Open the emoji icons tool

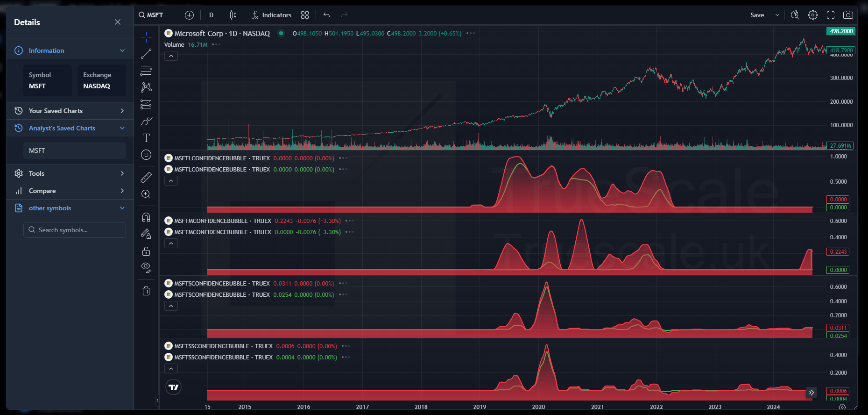click(x=146, y=155)
